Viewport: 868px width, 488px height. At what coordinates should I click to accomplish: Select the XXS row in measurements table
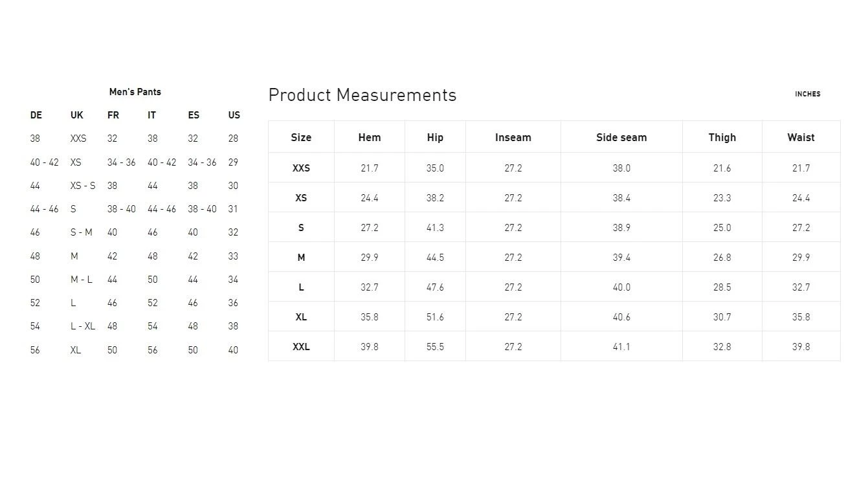point(301,168)
